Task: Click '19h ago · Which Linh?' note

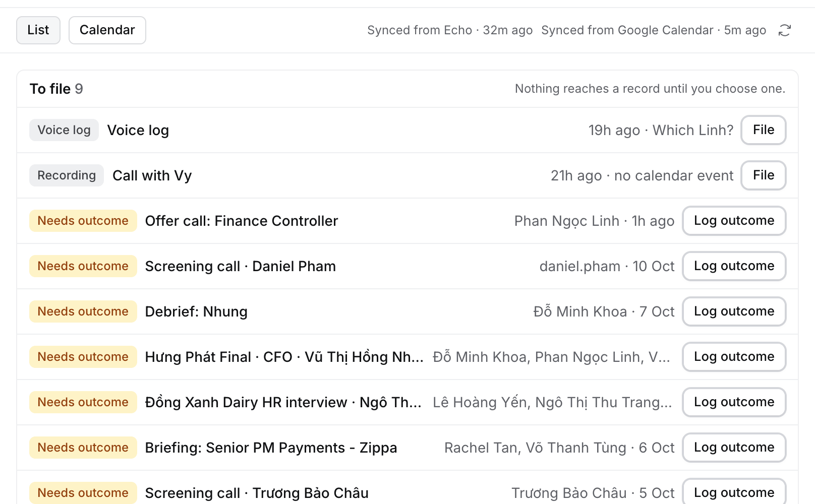Action: tap(661, 130)
